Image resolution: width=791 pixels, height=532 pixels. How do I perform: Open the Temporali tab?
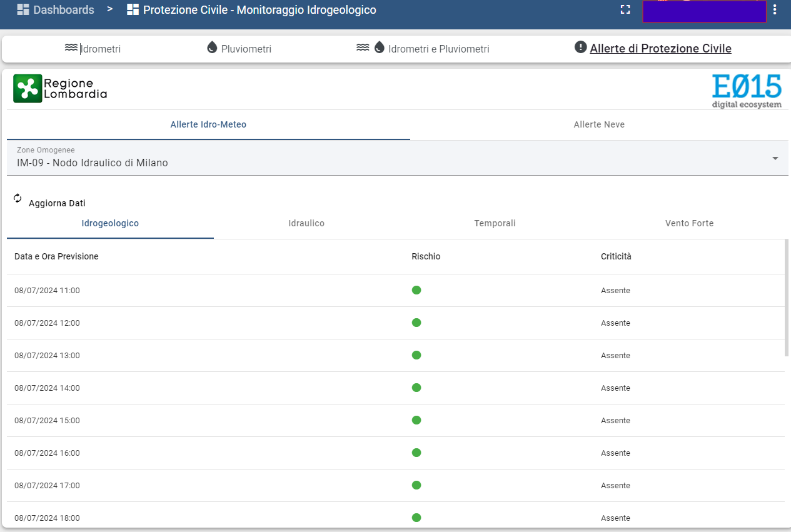coord(495,223)
